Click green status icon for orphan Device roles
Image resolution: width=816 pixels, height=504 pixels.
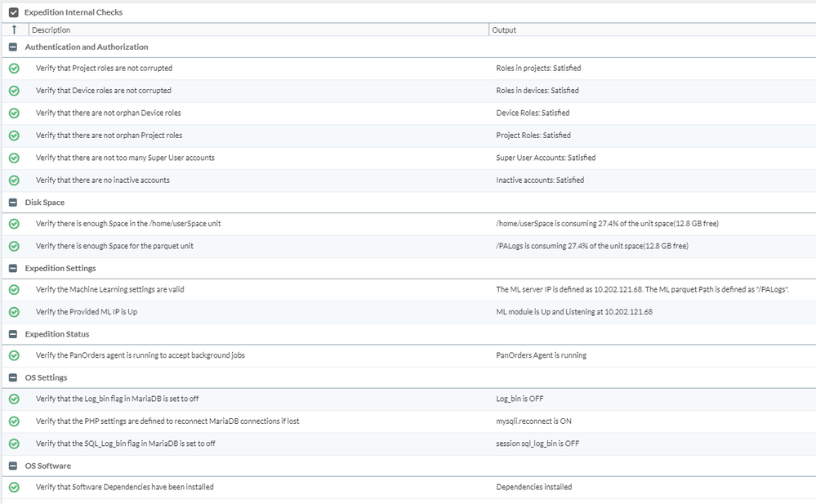14,114
